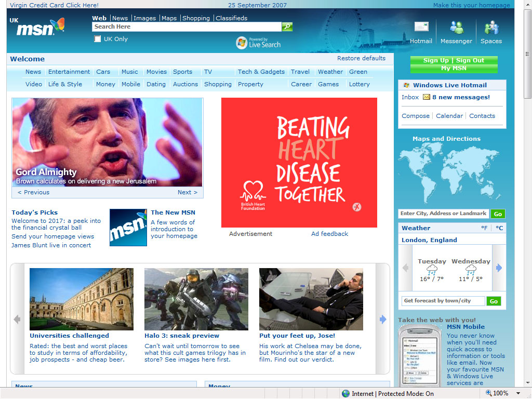Open the Entertainment channel

click(69, 72)
